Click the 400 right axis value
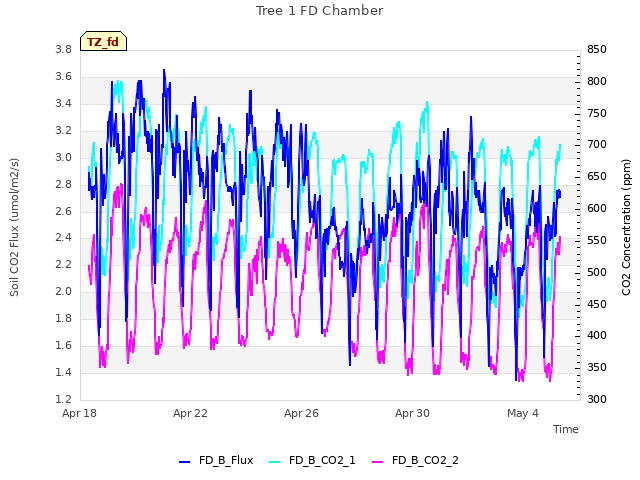 click(597, 336)
